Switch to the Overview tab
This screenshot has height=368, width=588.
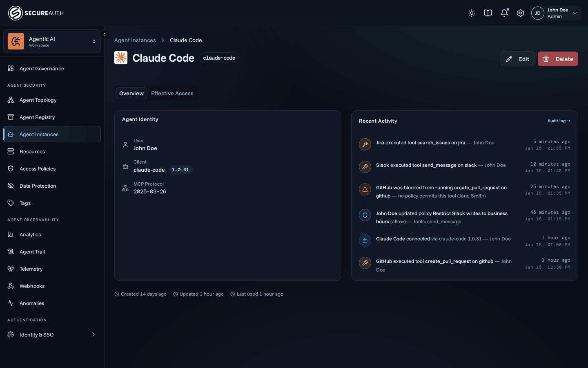131,93
